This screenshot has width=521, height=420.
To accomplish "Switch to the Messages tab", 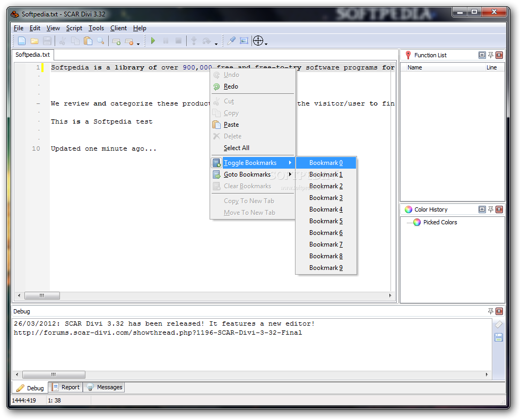I will click(x=105, y=387).
